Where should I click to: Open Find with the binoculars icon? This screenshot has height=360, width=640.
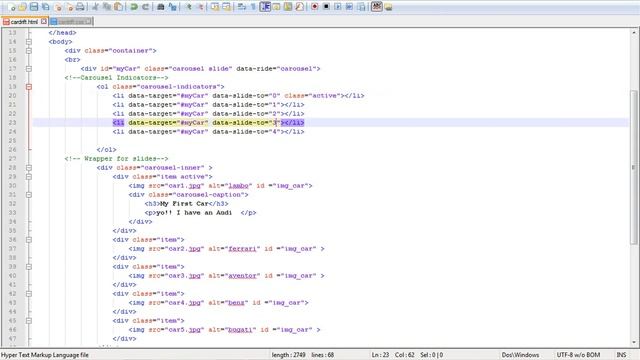point(161,7)
